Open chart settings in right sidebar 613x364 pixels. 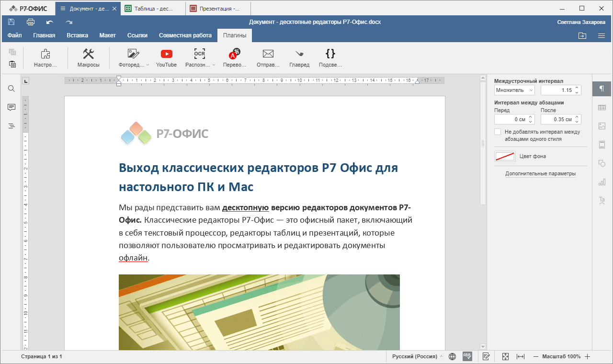(x=602, y=182)
